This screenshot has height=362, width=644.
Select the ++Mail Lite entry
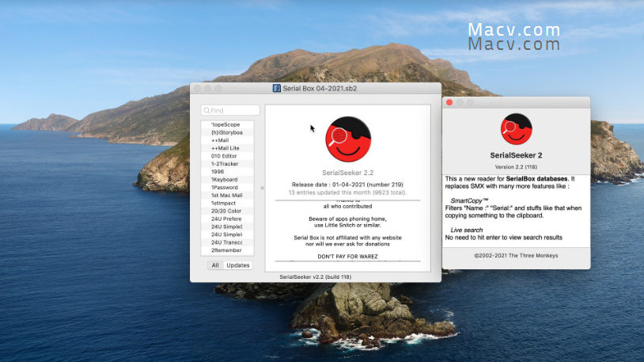click(227, 148)
